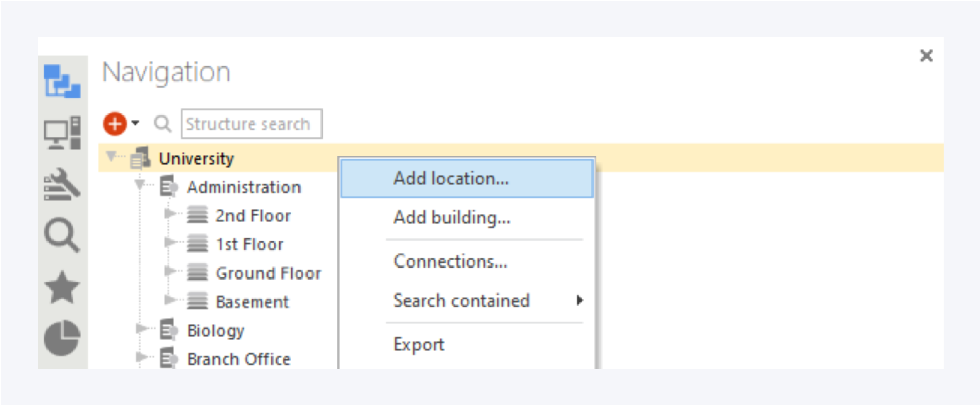Select the computer devices sidebar icon

(x=62, y=133)
